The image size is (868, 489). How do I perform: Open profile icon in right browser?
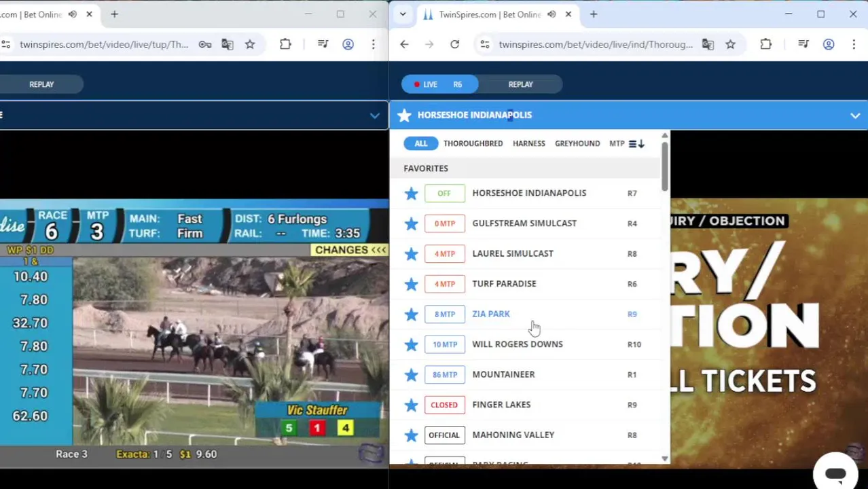tap(829, 45)
